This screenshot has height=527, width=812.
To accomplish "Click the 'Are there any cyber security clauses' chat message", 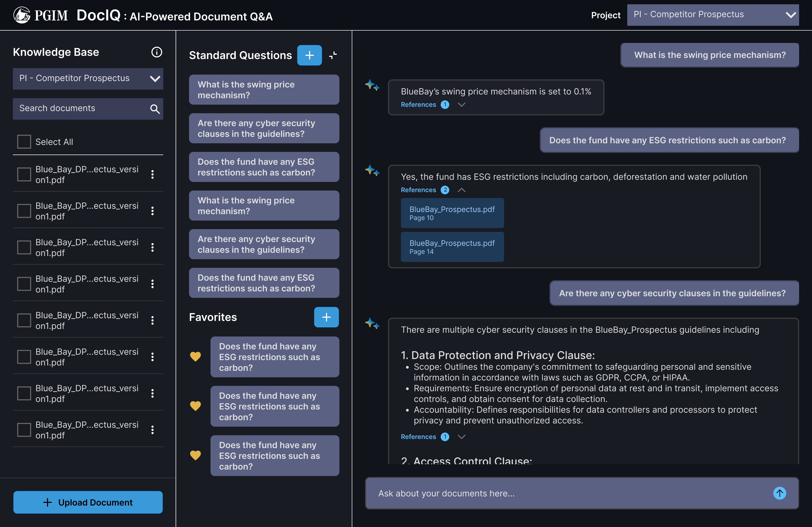I will pos(674,293).
